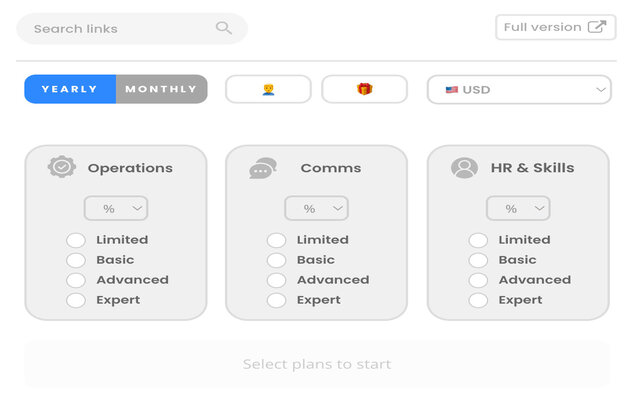Expand the Comms percent dropdown
The width and height of the screenshot is (640, 400).
(x=317, y=208)
